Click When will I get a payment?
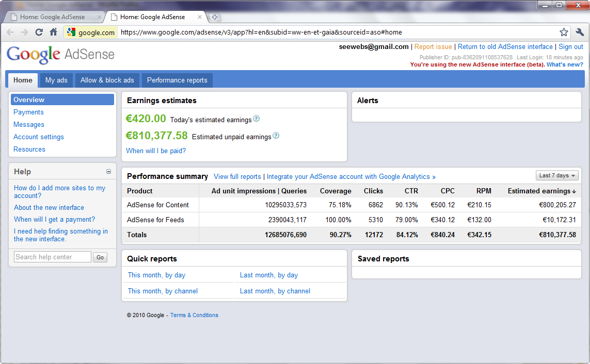Image resolution: width=590 pixels, height=364 pixels. [55, 219]
